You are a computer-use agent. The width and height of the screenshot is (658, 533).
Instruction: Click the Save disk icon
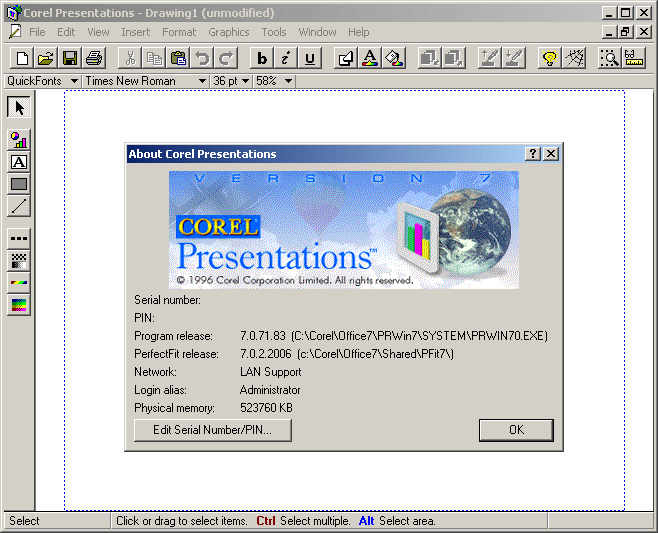click(70, 58)
